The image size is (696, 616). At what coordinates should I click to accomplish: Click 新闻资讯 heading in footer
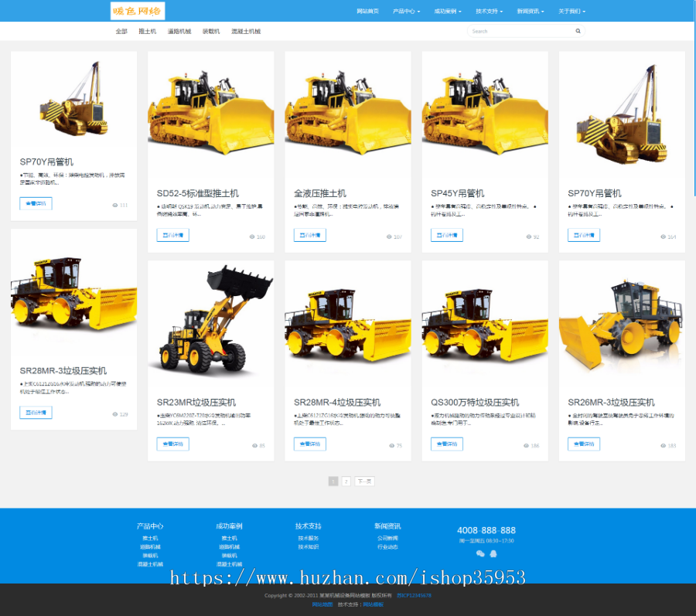387,526
